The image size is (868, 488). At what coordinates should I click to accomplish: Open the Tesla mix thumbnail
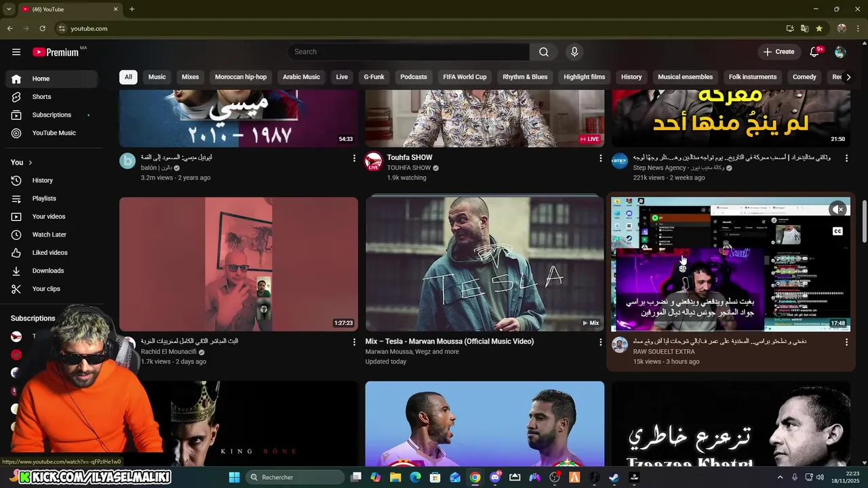coord(484,264)
